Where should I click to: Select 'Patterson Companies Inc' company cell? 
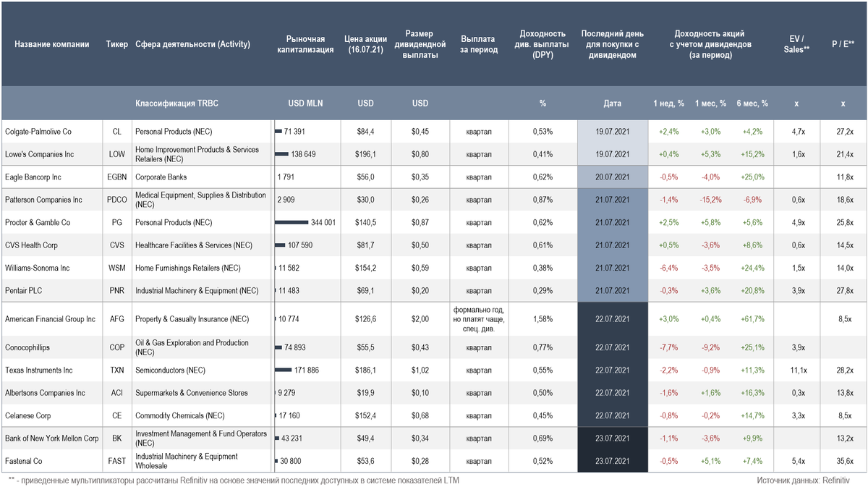pos(43,200)
